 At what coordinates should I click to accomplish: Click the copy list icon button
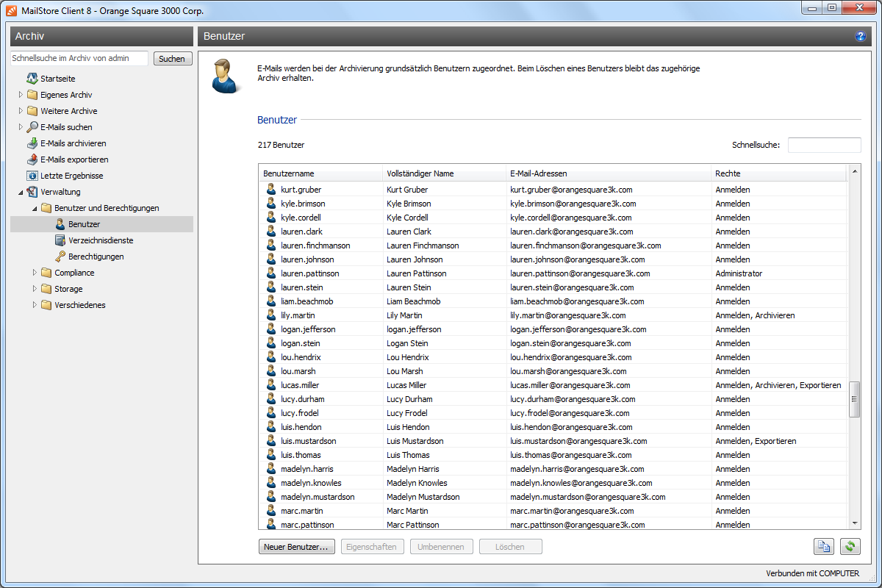824,547
